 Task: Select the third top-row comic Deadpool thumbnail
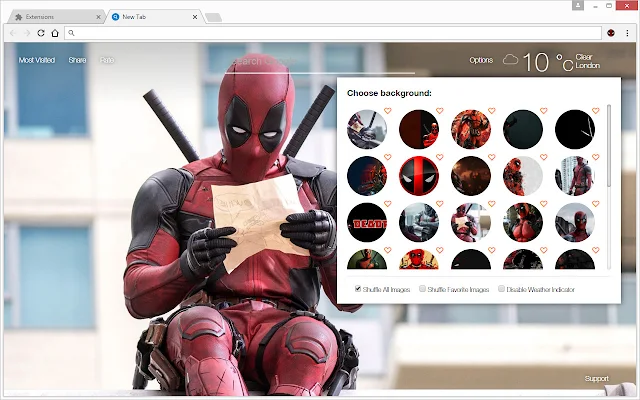click(x=471, y=129)
